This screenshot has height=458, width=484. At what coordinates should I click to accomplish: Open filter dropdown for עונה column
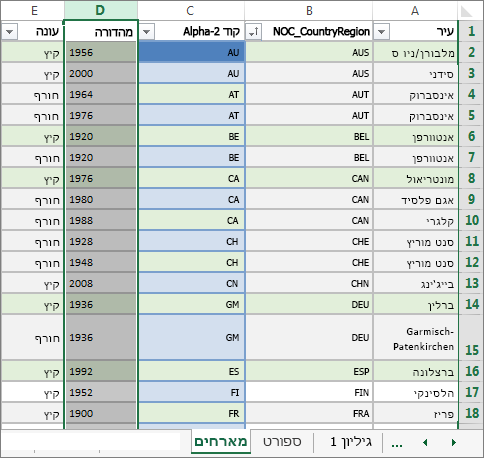10,32
